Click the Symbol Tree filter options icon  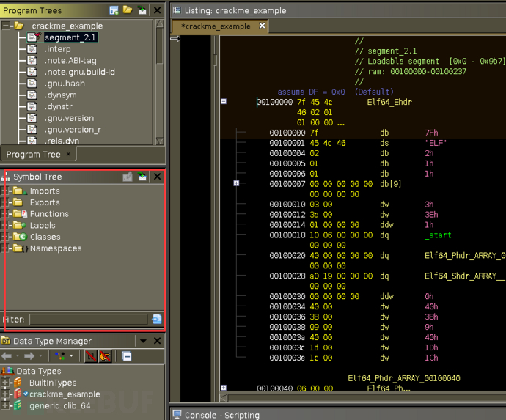(156, 320)
